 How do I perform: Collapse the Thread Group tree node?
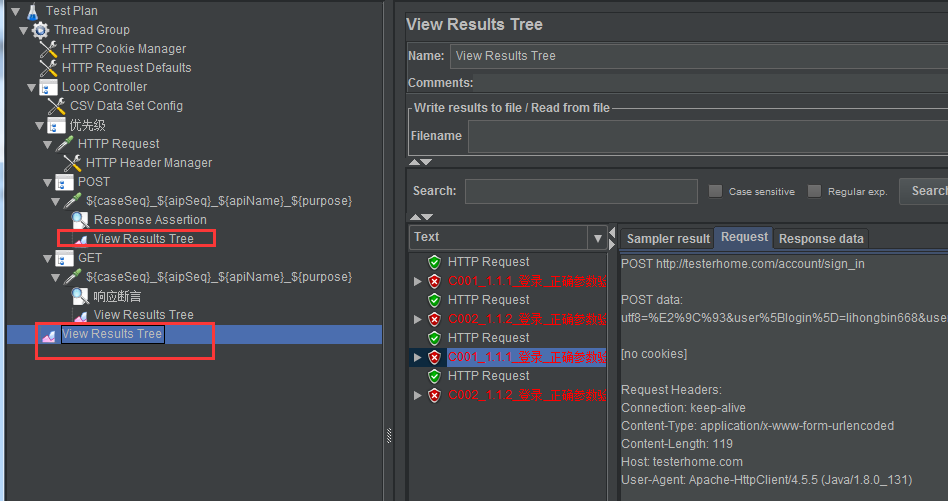click(24, 30)
